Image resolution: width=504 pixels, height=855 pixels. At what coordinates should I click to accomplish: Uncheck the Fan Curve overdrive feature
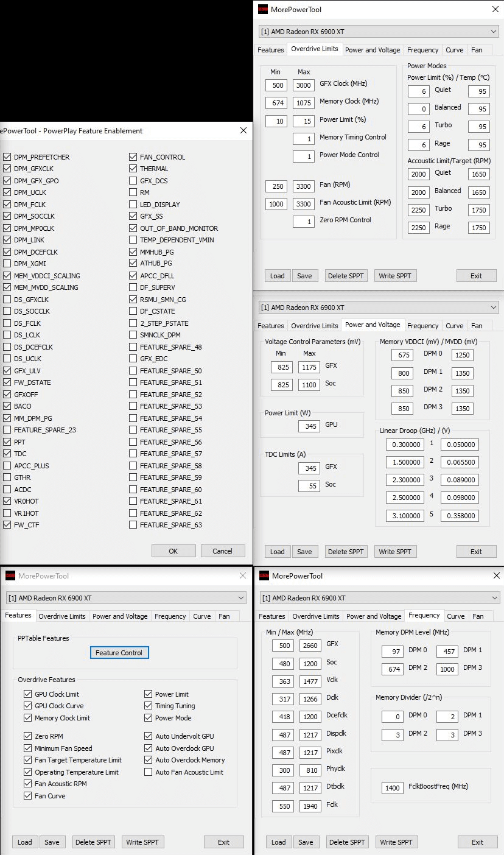[x=27, y=796]
